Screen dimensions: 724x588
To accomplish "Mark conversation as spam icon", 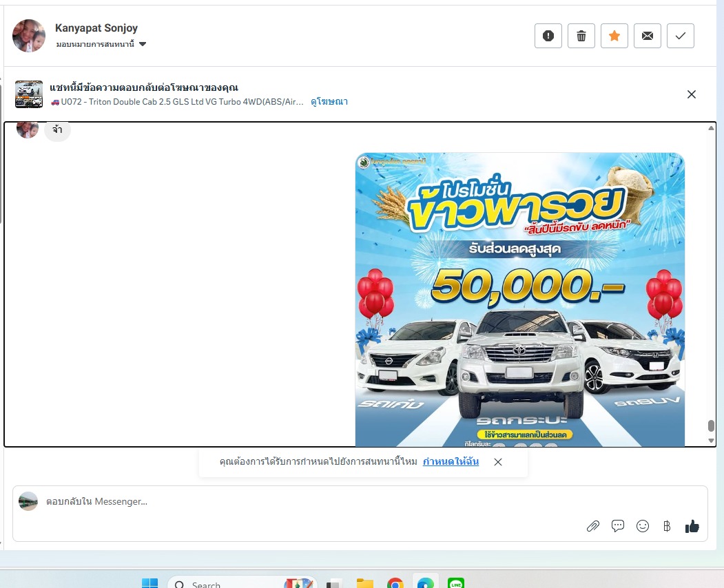I will pyautogui.click(x=548, y=36).
